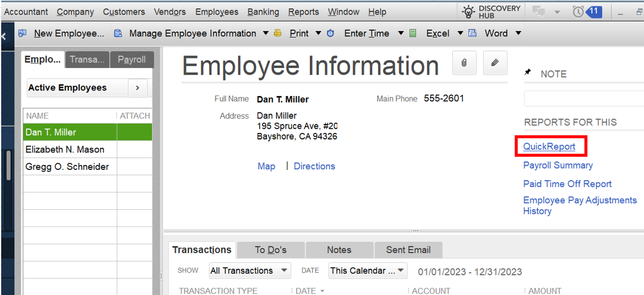644x295 pixels.
Task: Open the Print dropdown arrow
Action: coord(318,33)
